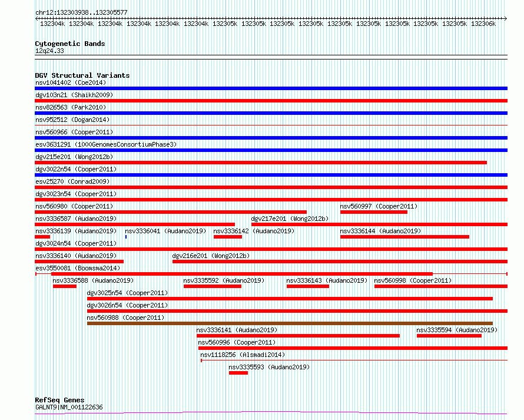Click the red bar under nsv3336142
The width and height of the screenshot is (524, 420).
coord(228,237)
